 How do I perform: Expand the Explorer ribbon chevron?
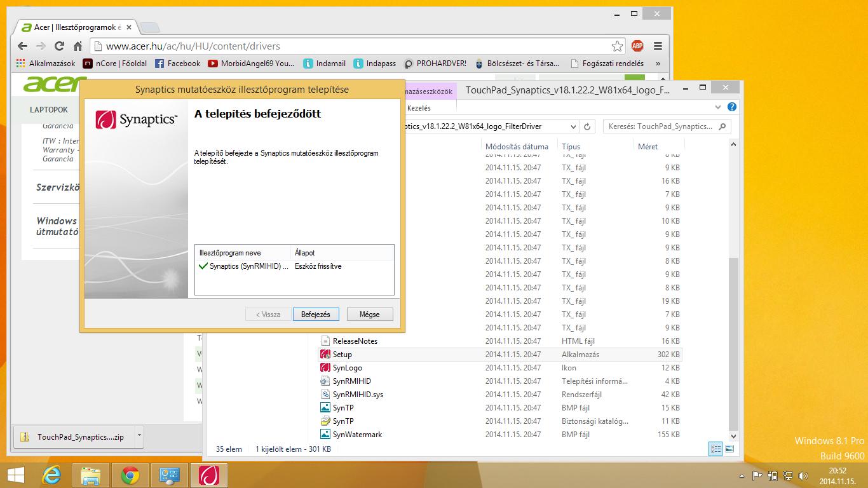pos(718,107)
